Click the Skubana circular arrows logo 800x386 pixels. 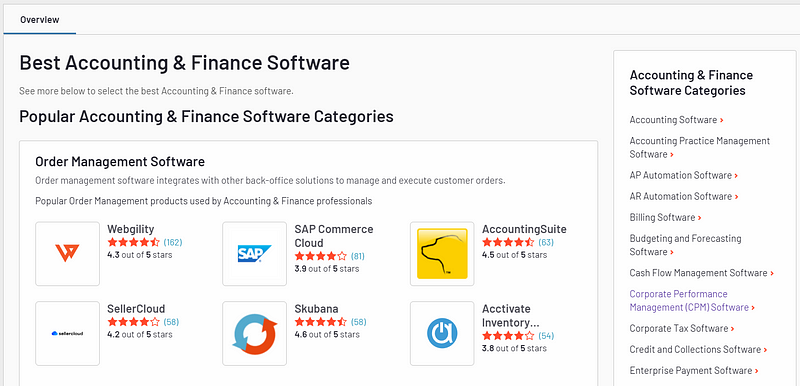(x=255, y=333)
